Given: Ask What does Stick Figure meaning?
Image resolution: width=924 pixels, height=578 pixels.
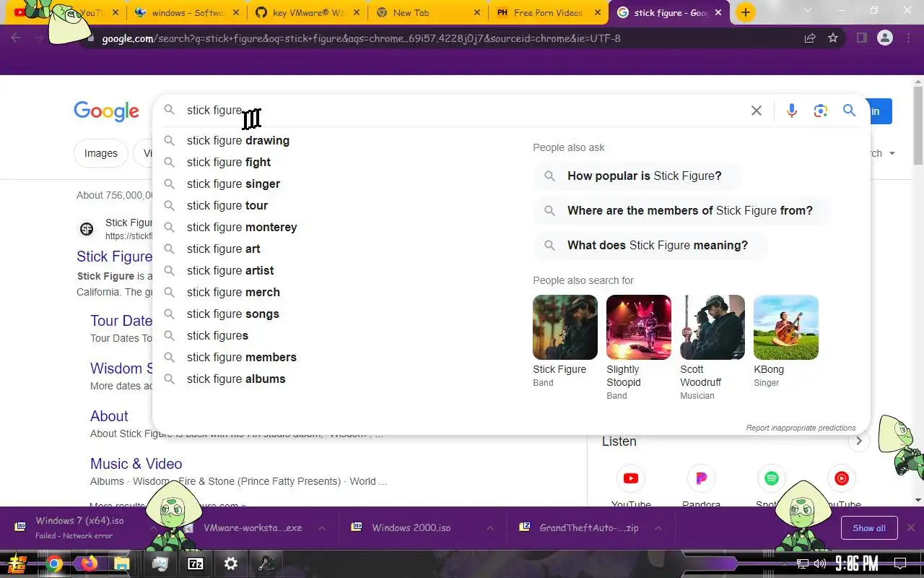Looking at the screenshot, I should click(650, 245).
